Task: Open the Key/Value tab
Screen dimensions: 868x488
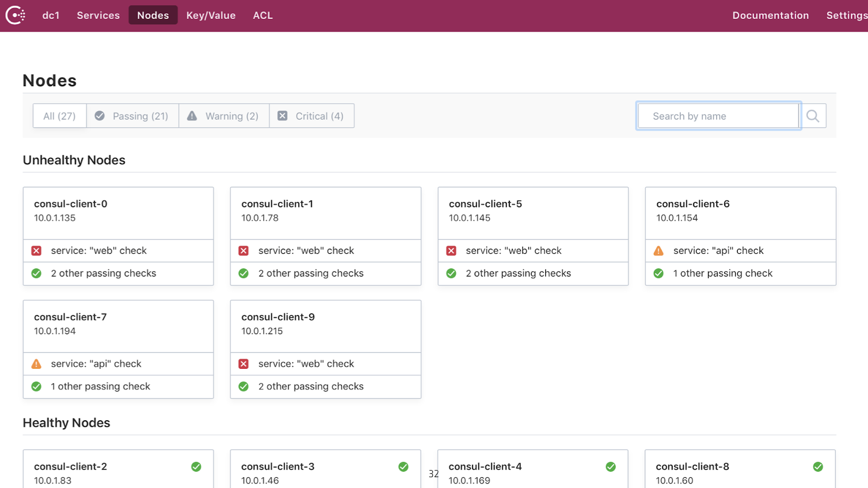Action: (x=211, y=15)
